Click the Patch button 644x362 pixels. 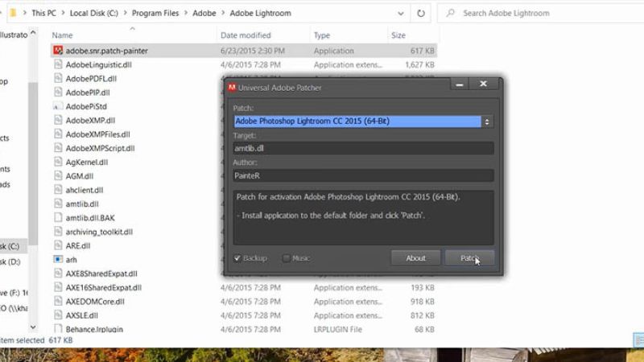469,257
